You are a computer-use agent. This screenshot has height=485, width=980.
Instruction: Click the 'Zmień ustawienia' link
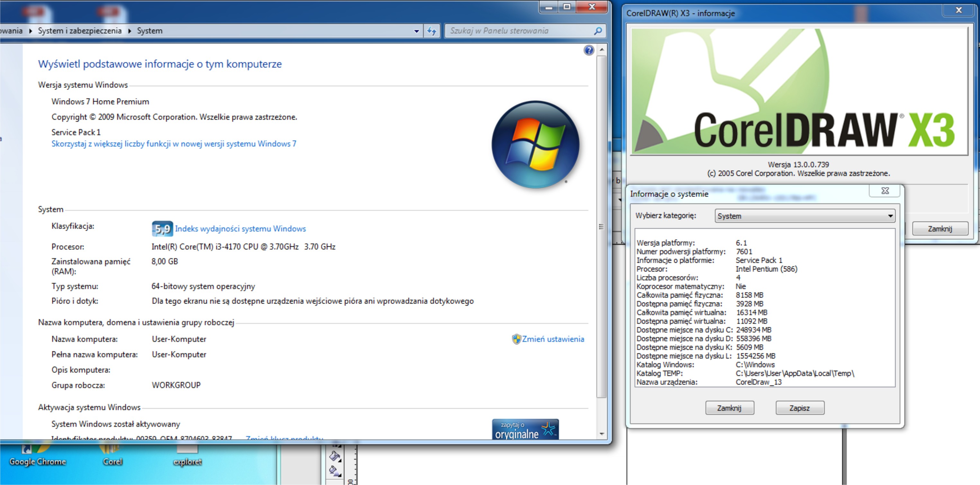553,339
